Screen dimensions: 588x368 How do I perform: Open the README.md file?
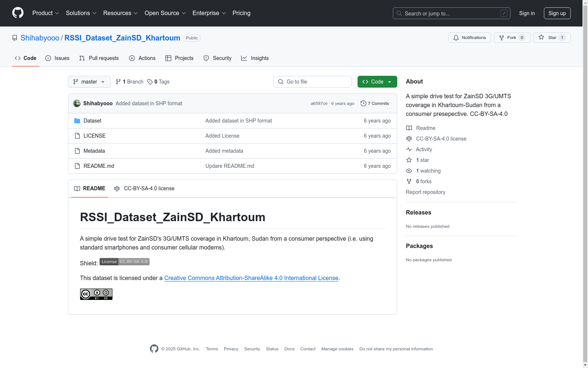[x=99, y=166]
